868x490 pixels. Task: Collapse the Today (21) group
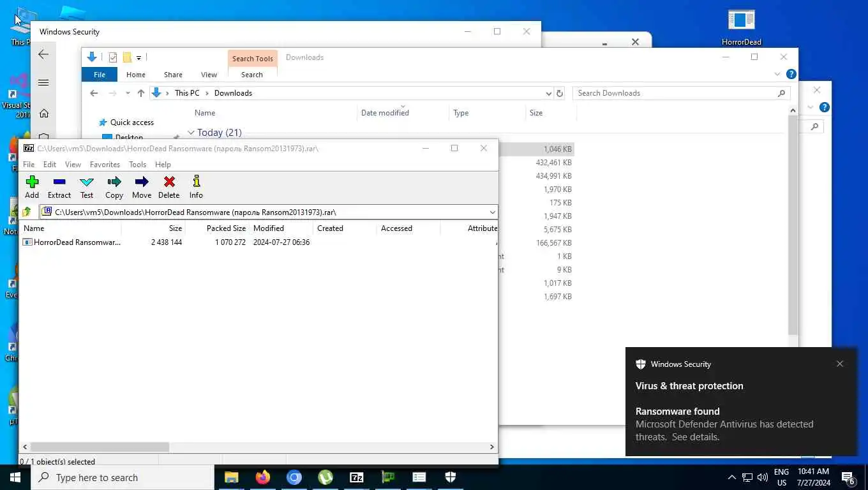pos(191,133)
